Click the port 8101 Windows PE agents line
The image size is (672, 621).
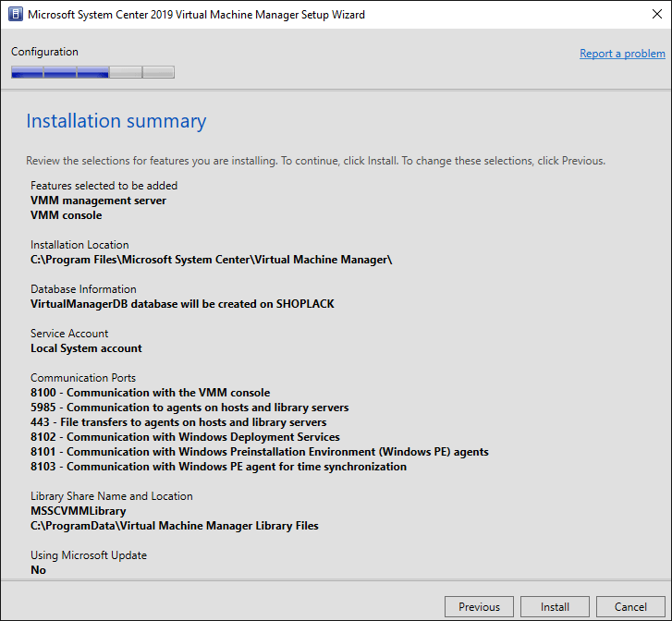pyautogui.click(x=260, y=452)
